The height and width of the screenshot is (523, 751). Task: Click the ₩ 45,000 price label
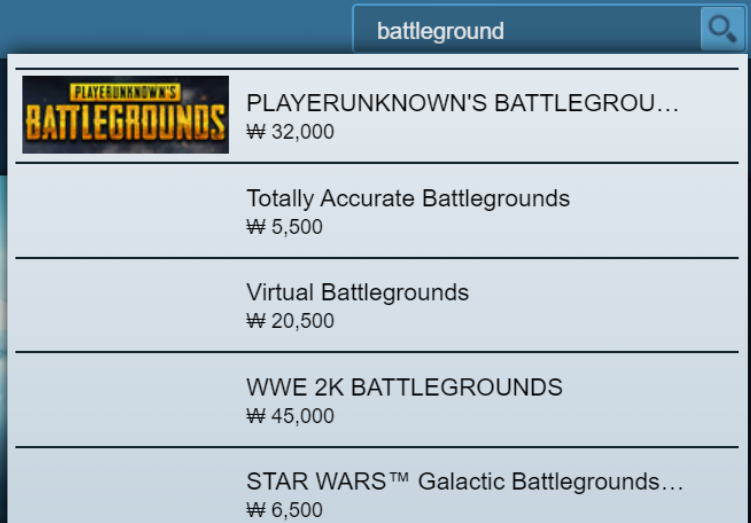pos(290,416)
